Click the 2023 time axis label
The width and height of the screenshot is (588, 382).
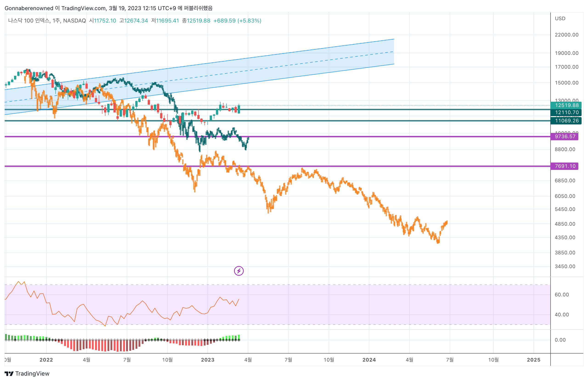click(208, 360)
